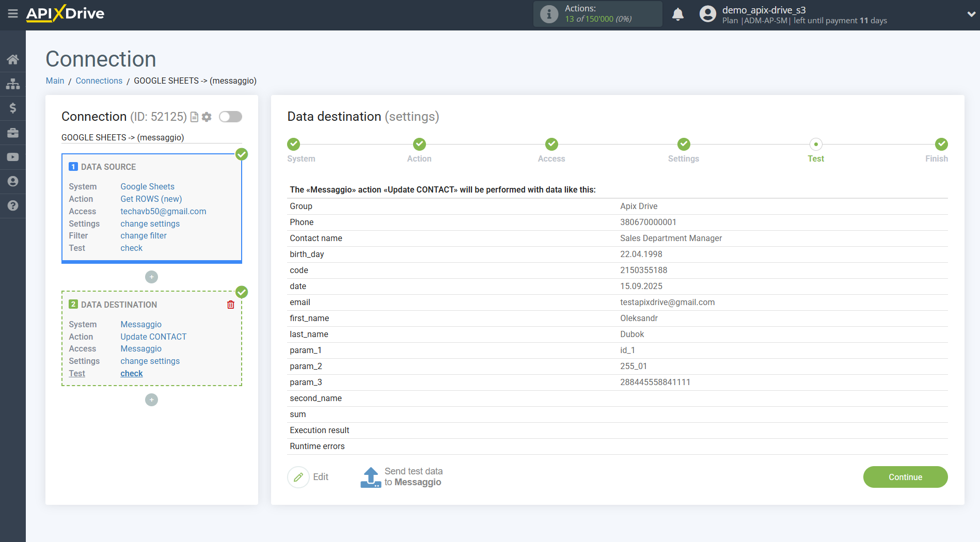This screenshot has height=542, width=980.
Task: Click the Data Source green checkmark badge
Action: click(242, 154)
